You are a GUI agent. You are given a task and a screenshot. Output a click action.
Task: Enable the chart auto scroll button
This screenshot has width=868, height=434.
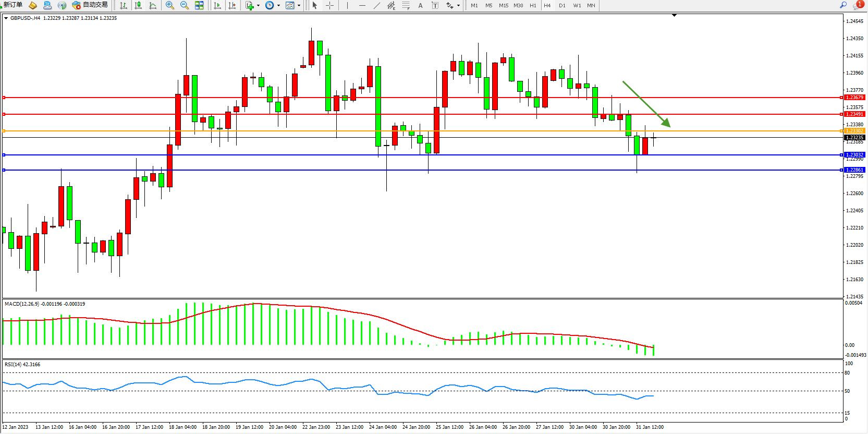[x=217, y=5]
